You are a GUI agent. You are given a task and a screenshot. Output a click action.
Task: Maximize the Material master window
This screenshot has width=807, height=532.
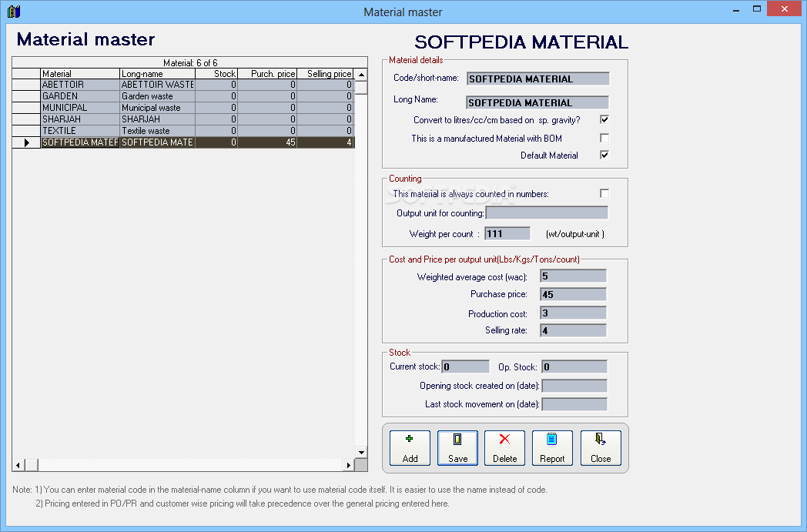coord(756,9)
